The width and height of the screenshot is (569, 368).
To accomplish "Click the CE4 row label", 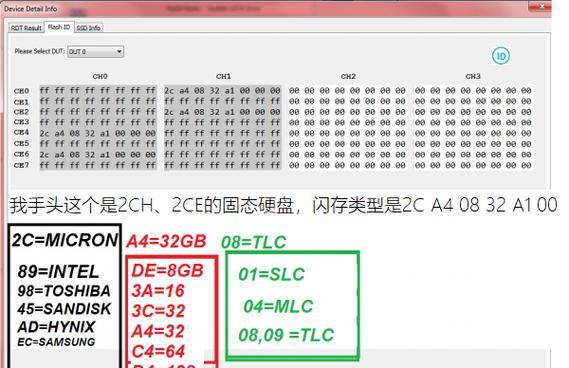I will coord(21,132).
